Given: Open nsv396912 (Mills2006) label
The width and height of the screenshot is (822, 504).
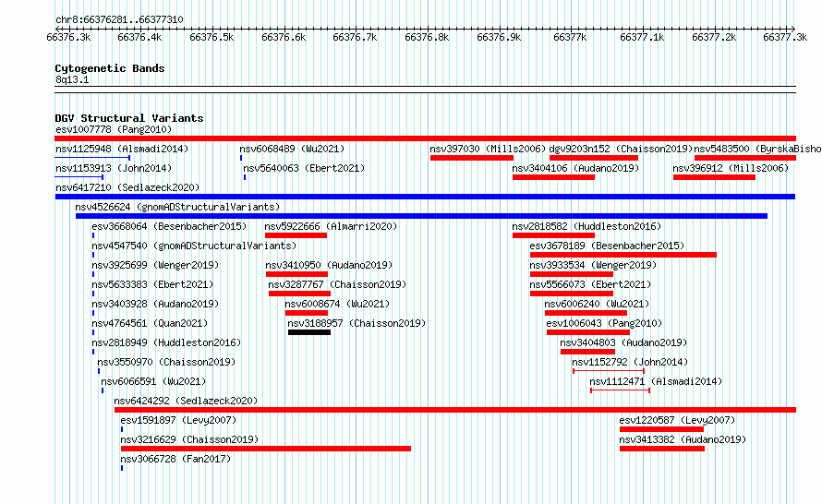Looking at the screenshot, I should tap(731, 168).
